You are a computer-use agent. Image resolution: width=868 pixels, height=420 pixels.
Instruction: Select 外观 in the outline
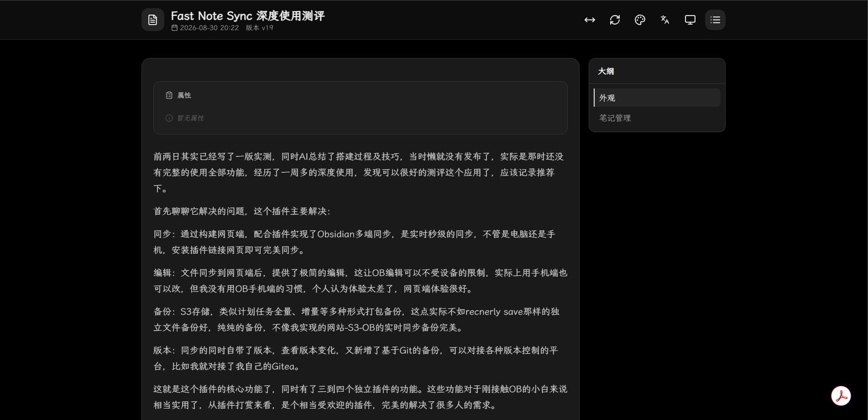pyautogui.click(x=657, y=98)
